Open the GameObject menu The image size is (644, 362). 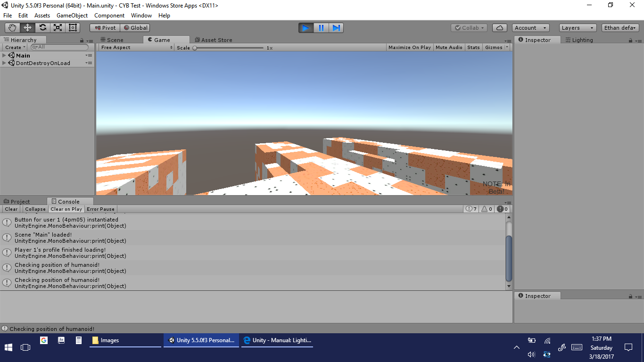coord(72,16)
